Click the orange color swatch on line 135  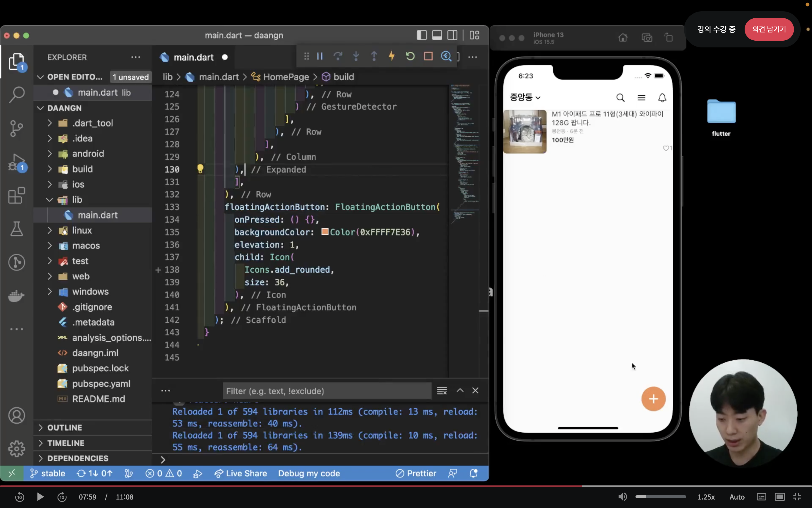point(325,231)
